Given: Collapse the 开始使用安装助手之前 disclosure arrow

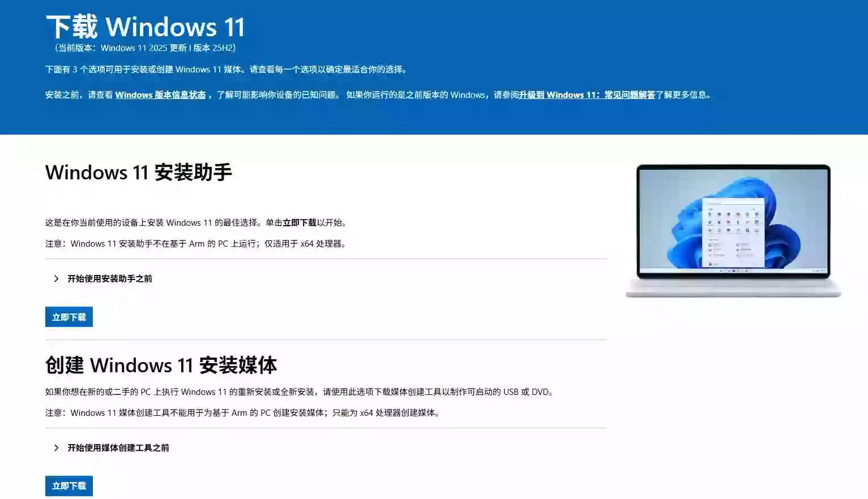Looking at the screenshot, I should [56, 278].
